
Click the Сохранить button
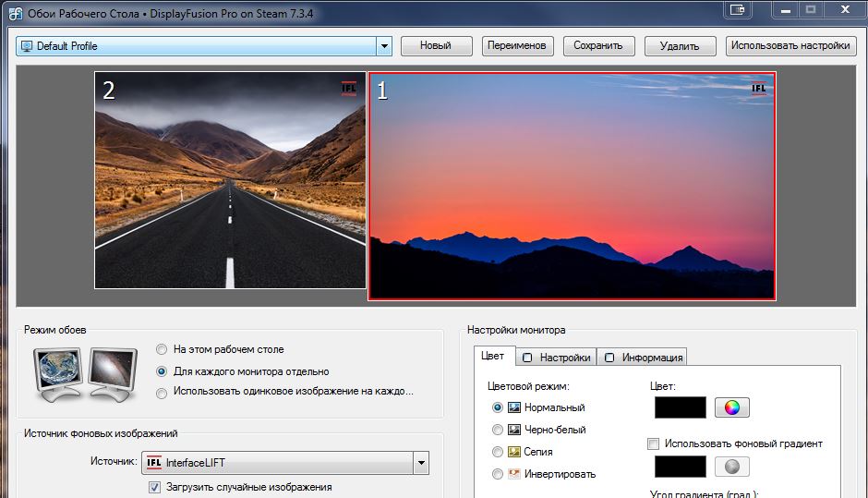(x=598, y=46)
